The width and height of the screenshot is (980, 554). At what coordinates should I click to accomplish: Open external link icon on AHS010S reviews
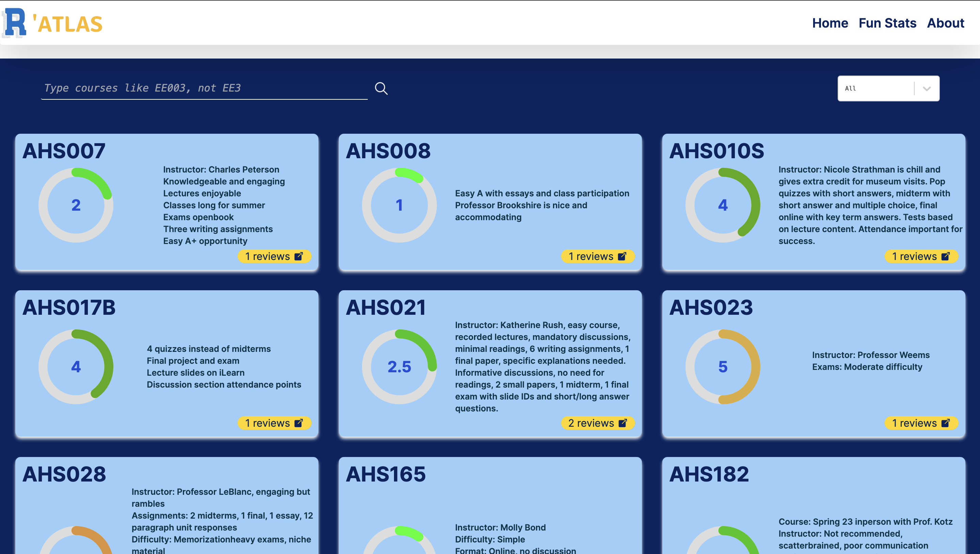(946, 257)
